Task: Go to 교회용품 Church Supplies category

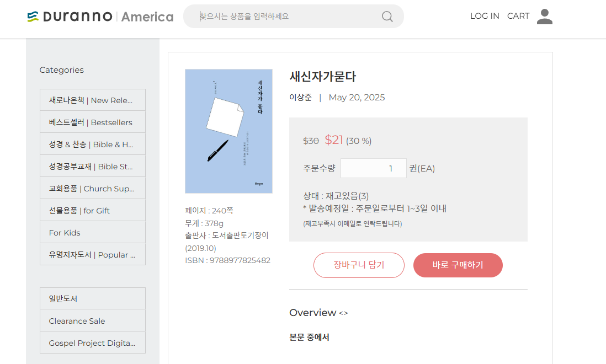Action: [93, 188]
